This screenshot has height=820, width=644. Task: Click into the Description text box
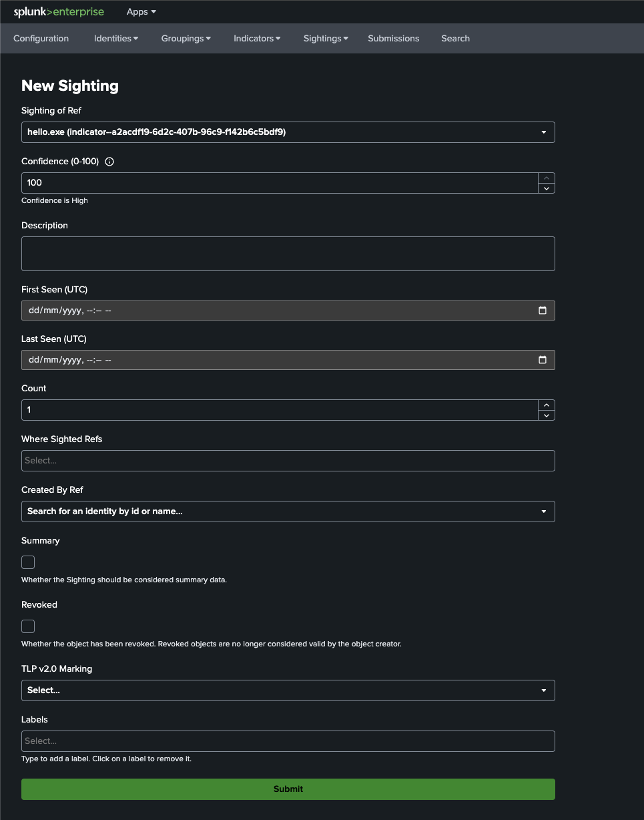click(x=288, y=254)
